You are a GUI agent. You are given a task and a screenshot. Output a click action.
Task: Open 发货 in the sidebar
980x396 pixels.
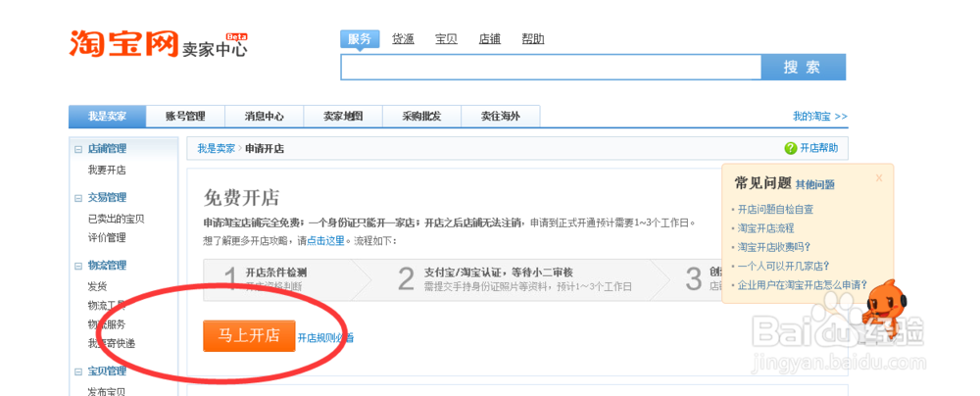pyautogui.click(x=97, y=286)
